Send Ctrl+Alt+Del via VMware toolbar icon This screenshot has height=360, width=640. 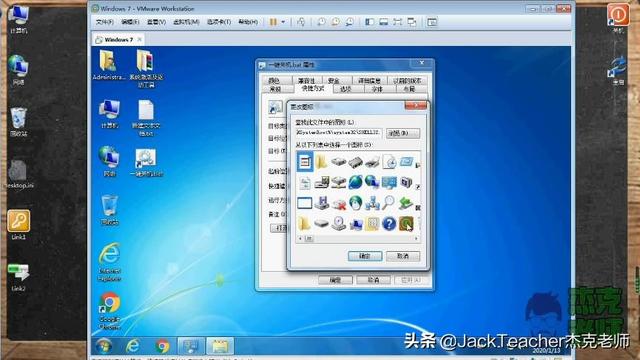tap(301, 22)
